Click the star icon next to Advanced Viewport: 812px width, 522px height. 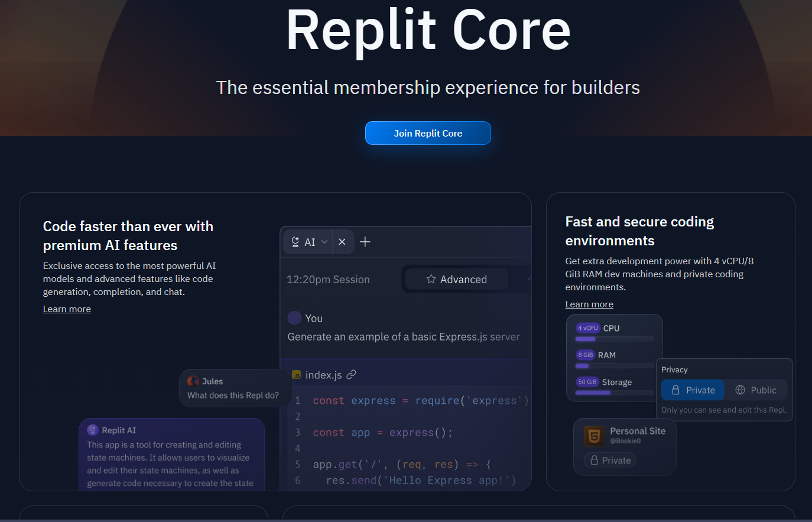(431, 279)
